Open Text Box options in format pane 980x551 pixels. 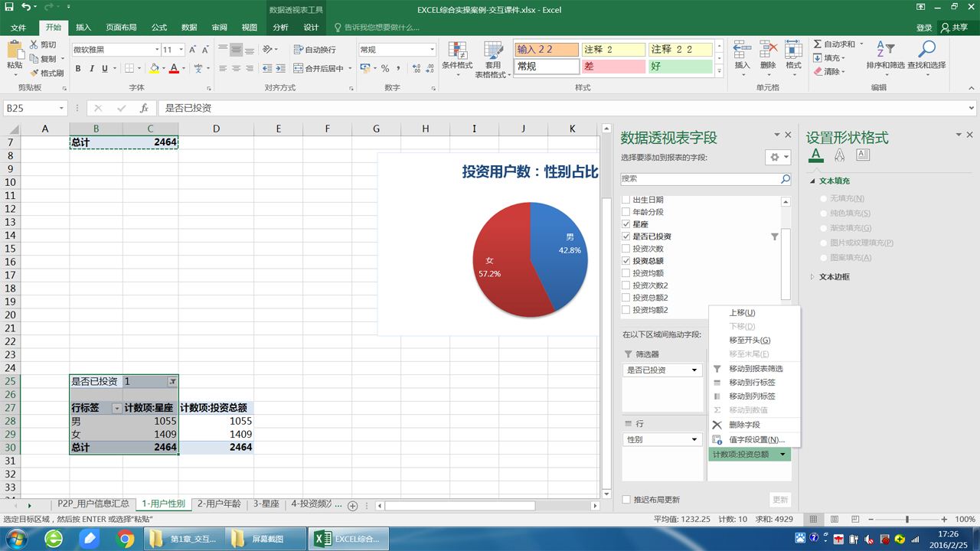coord(863,155)
